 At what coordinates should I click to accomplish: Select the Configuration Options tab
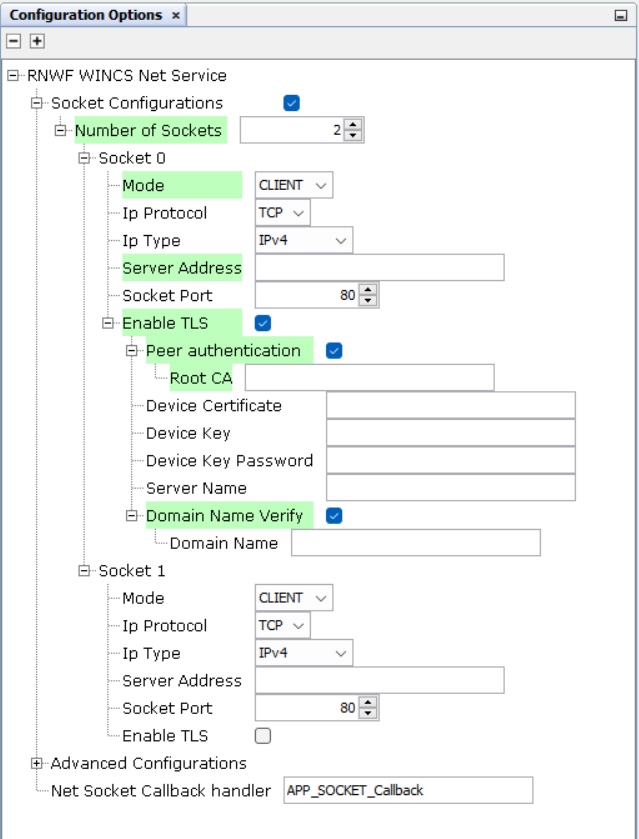click(85, 15)
